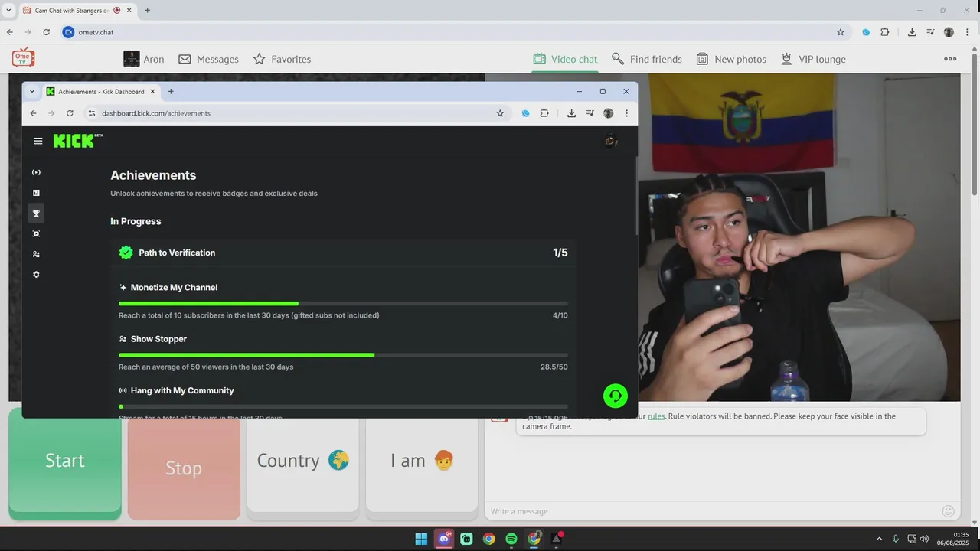Open the analytics chart icon in Kick sidebar
The image size is (980, 551).
[36, 193]
